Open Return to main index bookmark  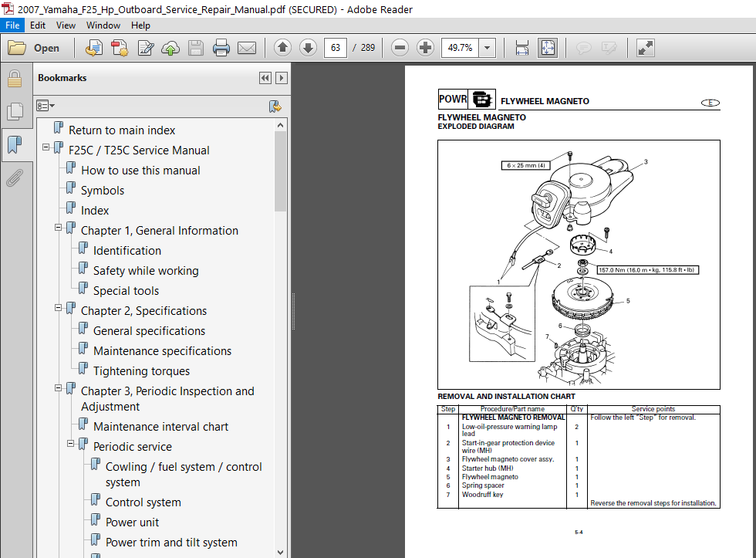click(122, 130)
